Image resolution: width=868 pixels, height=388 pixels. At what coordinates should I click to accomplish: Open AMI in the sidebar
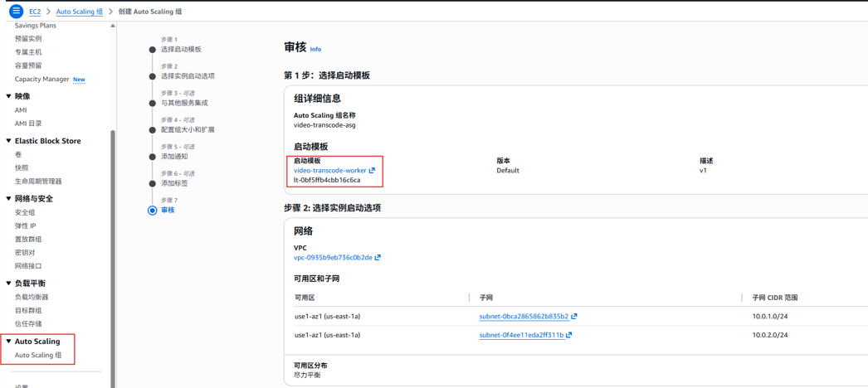point(21,110)
